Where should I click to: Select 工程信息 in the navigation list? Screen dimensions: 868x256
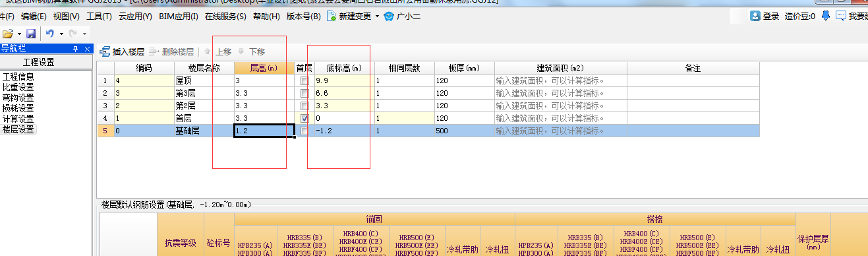pyautogui.click(x=18, y=77)
